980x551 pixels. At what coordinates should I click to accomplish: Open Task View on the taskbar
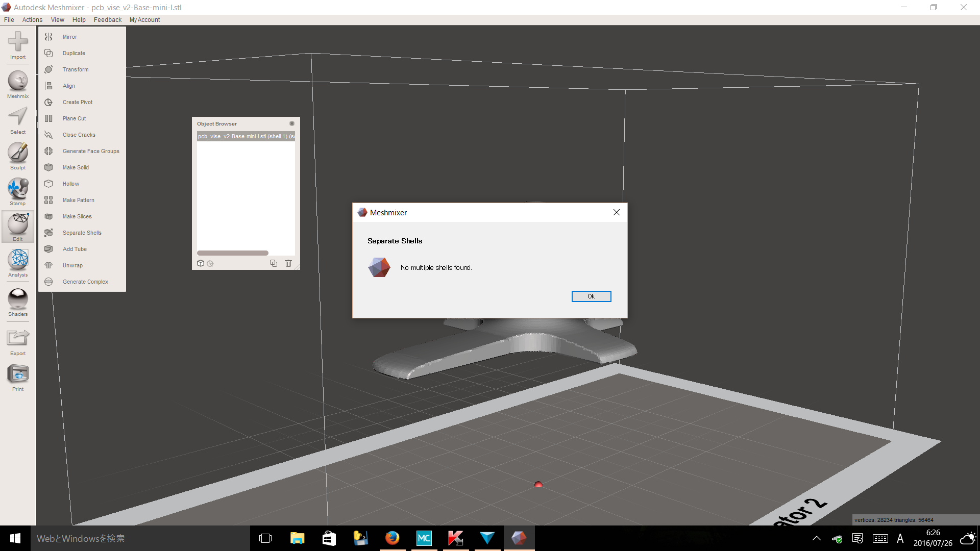click(x=265, y=538)
